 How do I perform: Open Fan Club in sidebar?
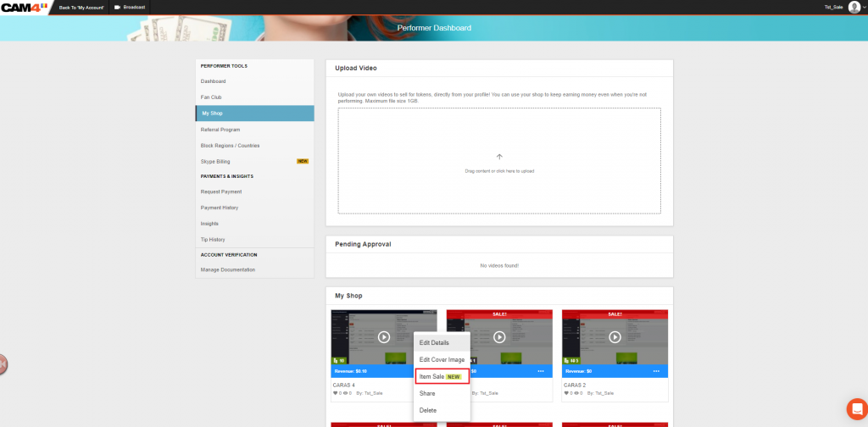(x=211, y=97)
